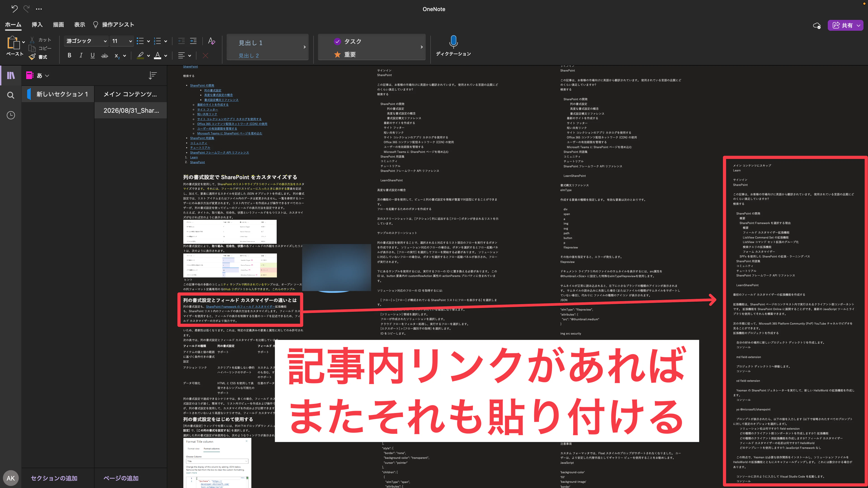Click the AK account avatar
The width and height of the screenshot is (868, 488).
click(x=11, y=478)
